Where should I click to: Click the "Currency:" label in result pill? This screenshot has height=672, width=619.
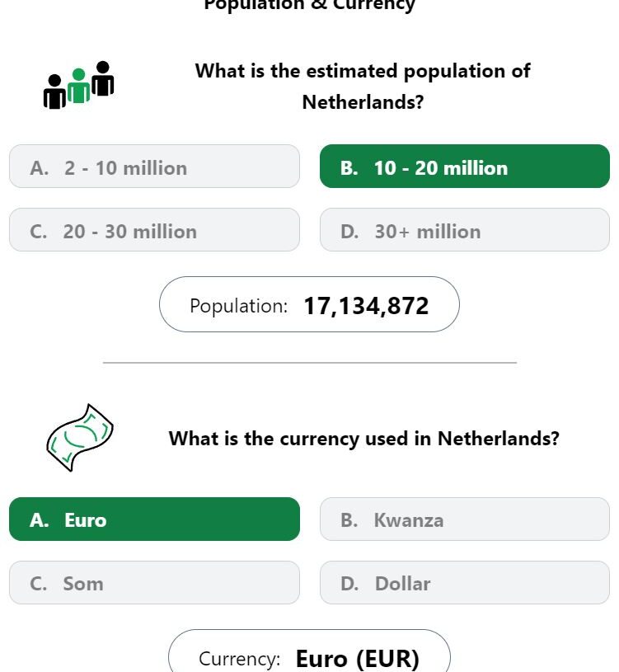click(x=240, y=659)
